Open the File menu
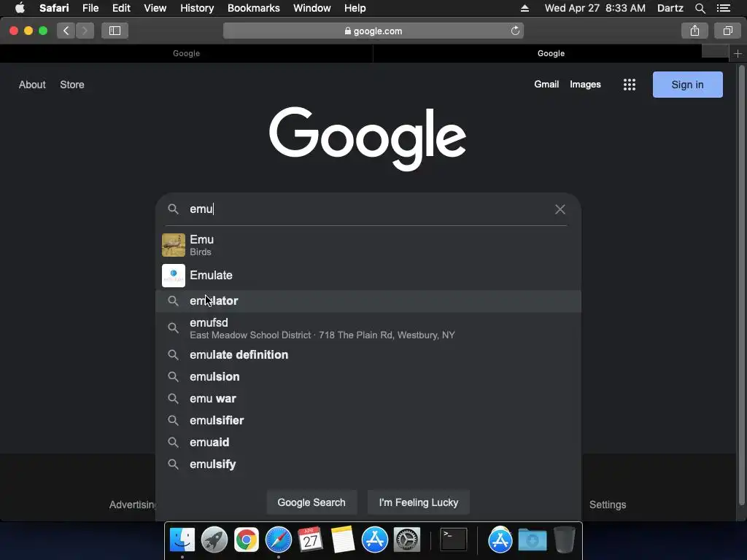Image resolution: width=747 pixels, height=560 pixels. (x=90, y=8)
